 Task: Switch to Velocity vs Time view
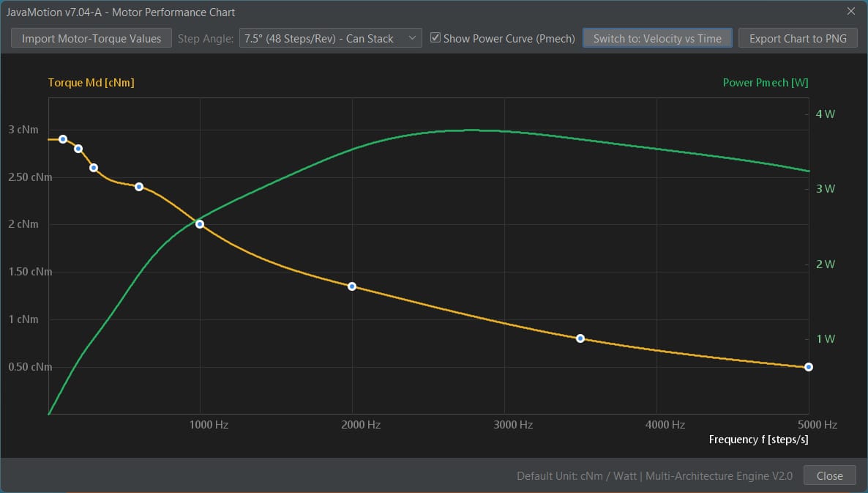[x=657, y=38]
